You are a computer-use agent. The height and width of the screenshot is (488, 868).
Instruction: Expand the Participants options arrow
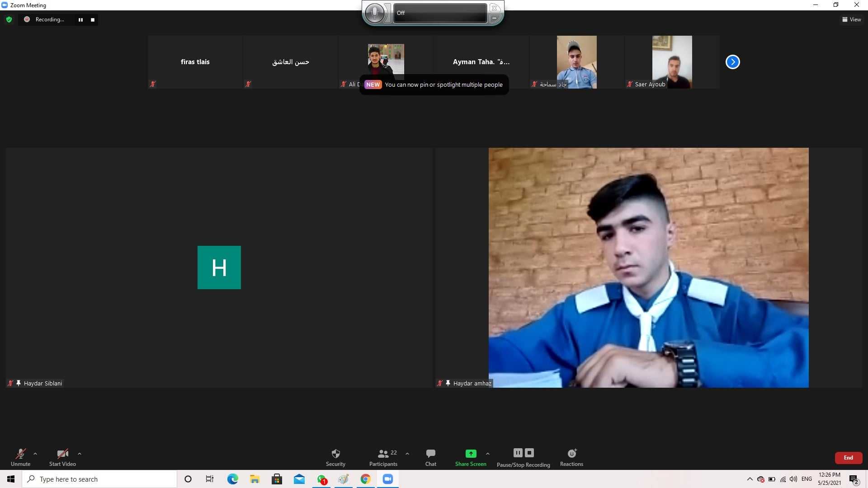407,454
